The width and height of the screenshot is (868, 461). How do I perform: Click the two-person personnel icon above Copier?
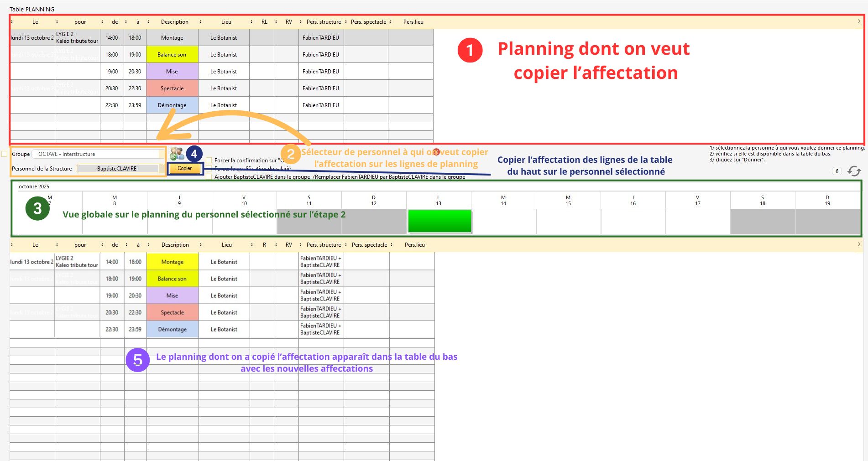tap(177, 153)
